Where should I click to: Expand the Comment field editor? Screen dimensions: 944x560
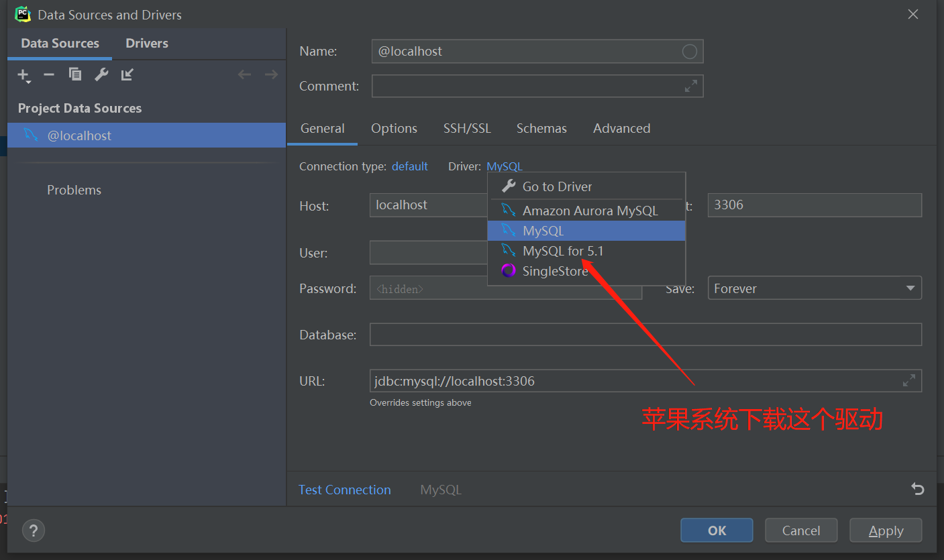click(x=690, y=86)
